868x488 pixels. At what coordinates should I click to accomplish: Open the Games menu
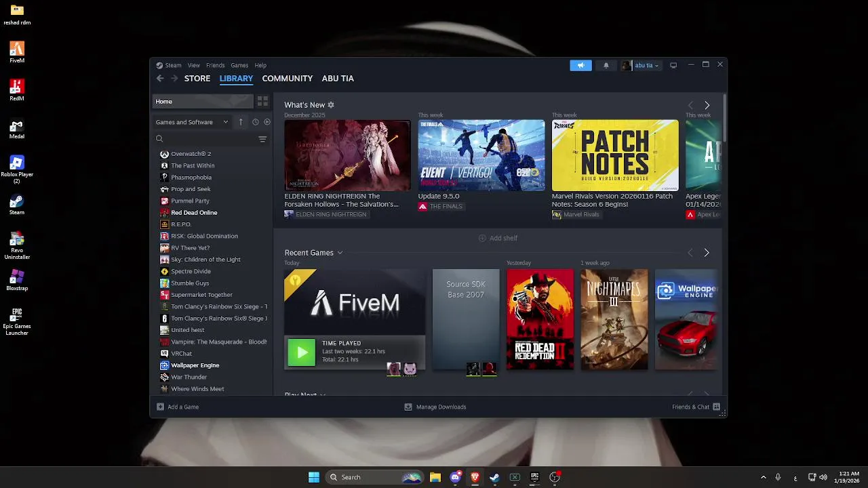click(239, 66)
